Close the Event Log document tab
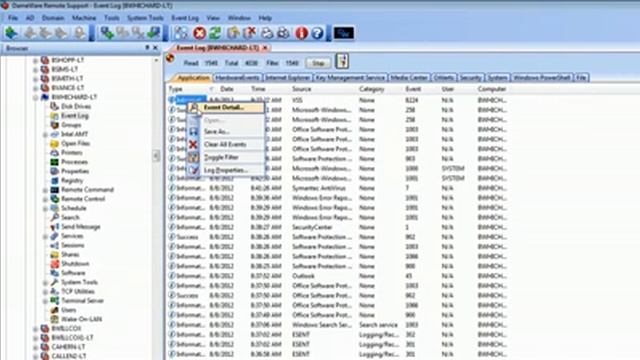Viewport: 640px width, 360px height. pyautogui.click(x=265, y=48)
